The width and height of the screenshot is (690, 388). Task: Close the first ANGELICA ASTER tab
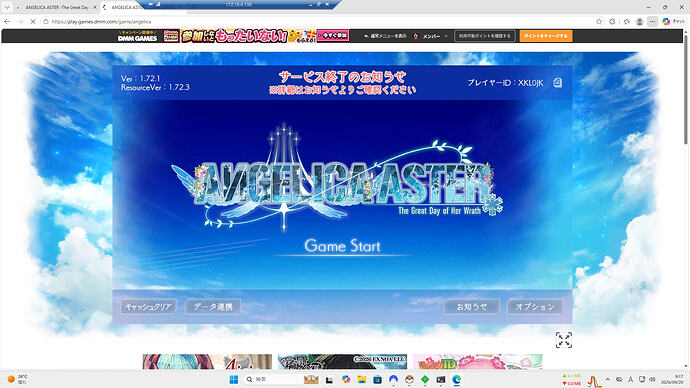tap(94, 7)
